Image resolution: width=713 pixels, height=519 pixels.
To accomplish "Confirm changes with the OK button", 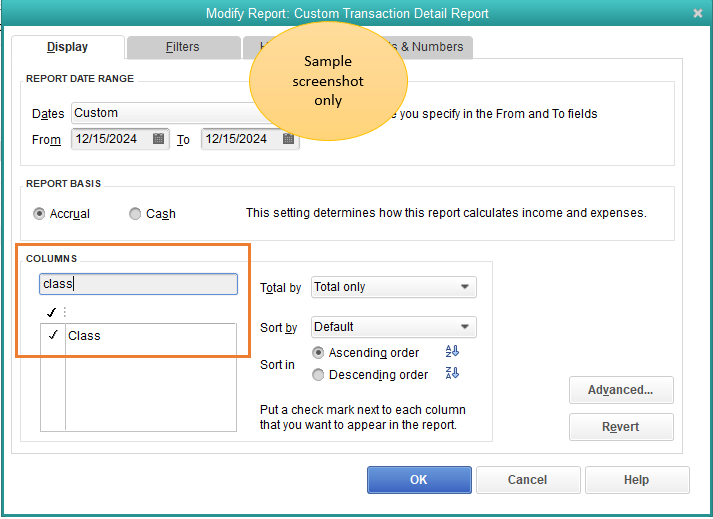I will tap(419, 480).
